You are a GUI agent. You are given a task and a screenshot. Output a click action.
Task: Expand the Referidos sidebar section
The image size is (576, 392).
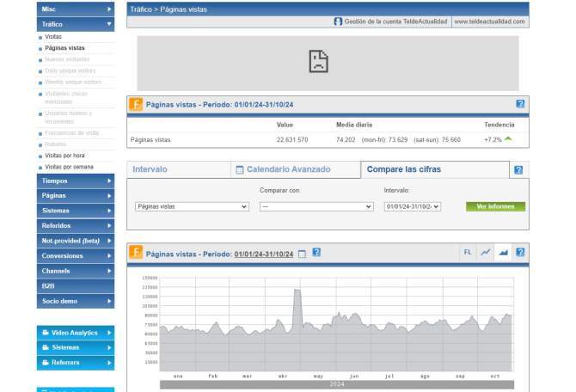pos(75,225)
